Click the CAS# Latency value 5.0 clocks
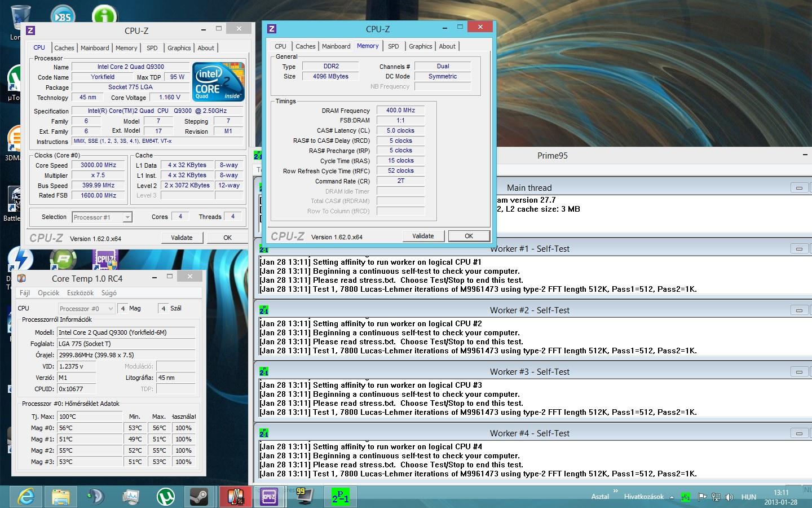Viewport: 812px width, 508px height. tap(400, 130)
